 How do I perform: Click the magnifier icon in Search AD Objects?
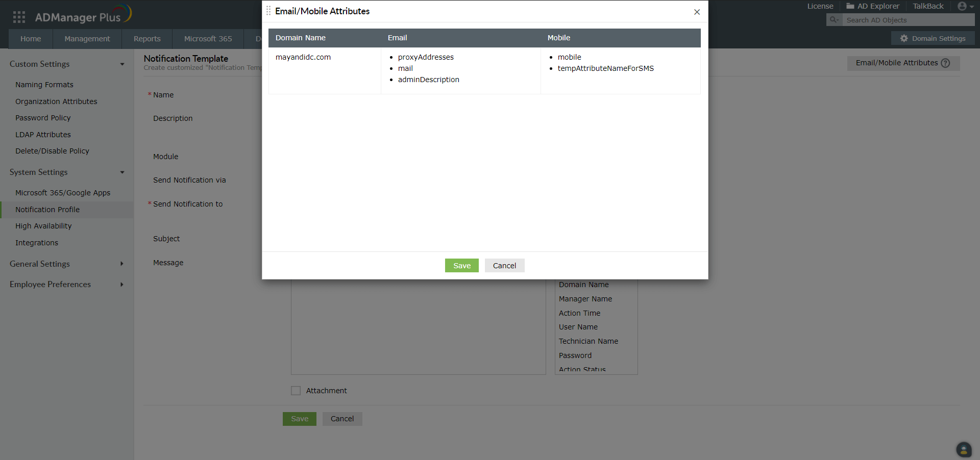tap(834, 20)
